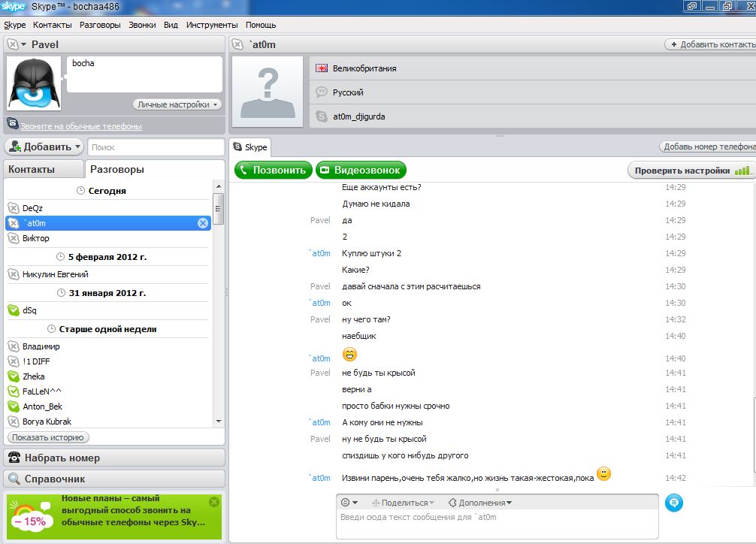Click status icon beside Никулин Евгений
Image resolution: width=756 pixels, height=544 pixels.
(14, 274)
